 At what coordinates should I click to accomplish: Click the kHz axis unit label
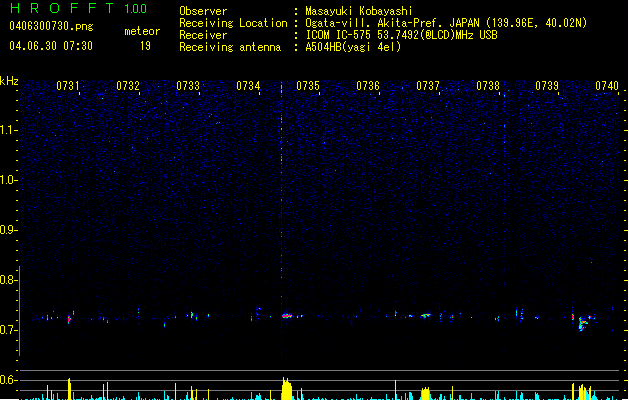pos(9,81)
